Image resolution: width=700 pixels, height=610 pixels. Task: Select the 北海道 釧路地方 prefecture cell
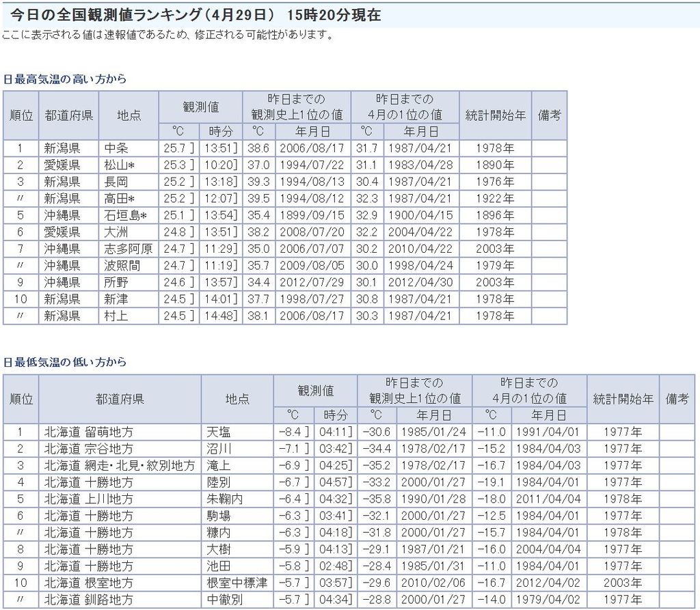pyautogui.click(x=89, y=600)
